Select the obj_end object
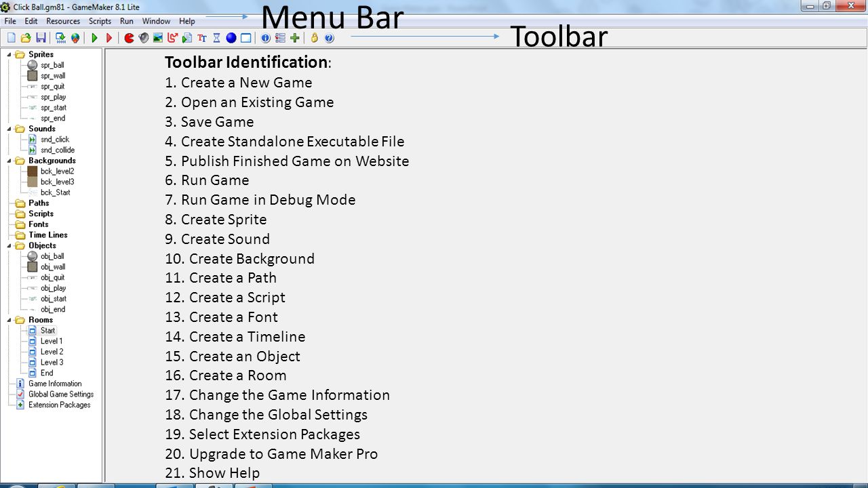Viewport: 868px width, 488px height. tap(53, 310)
